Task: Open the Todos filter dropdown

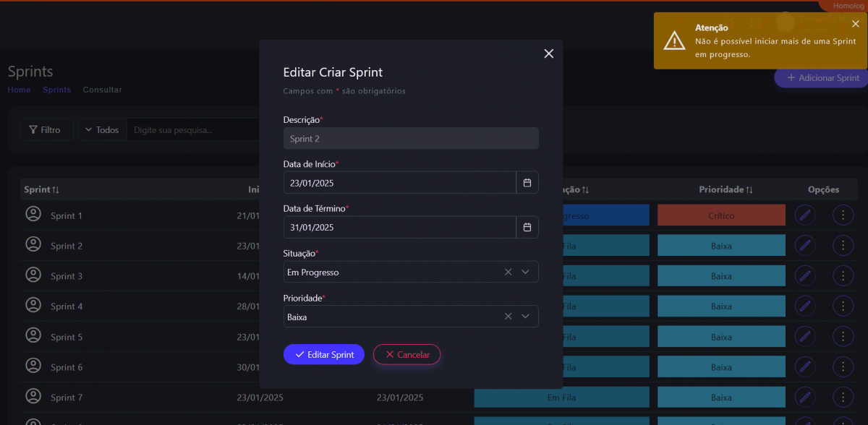Action: (x=102, y=130)
